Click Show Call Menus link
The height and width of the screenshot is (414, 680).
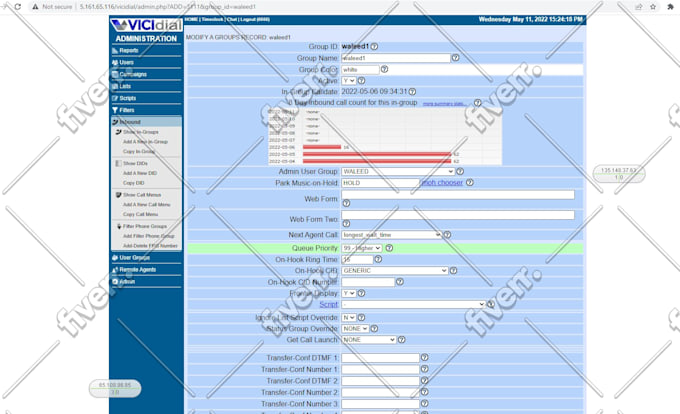pyautogui.click(x=142, y=195)
